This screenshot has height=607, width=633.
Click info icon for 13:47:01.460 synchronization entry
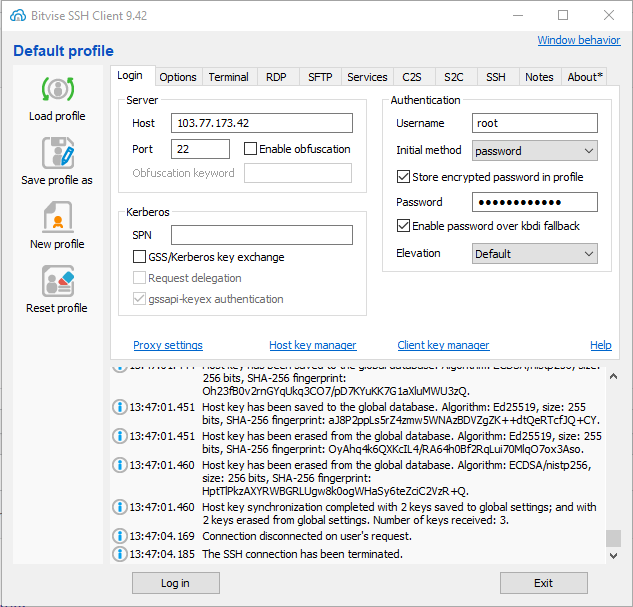[119, 507]
